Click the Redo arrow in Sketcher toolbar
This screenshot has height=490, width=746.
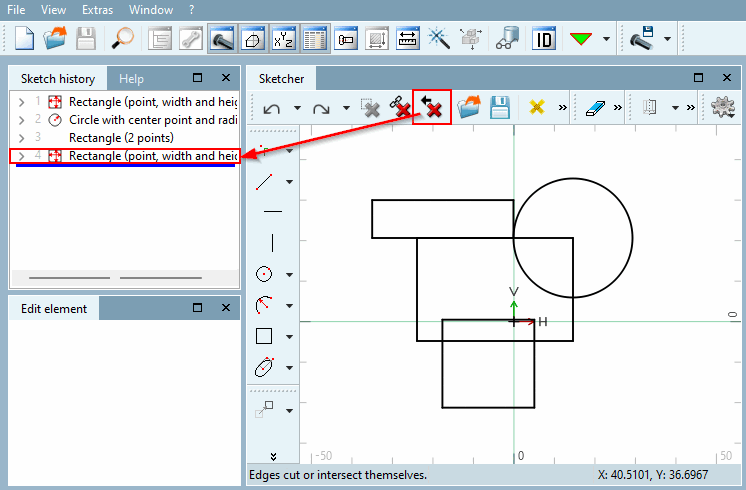point(321,109)
